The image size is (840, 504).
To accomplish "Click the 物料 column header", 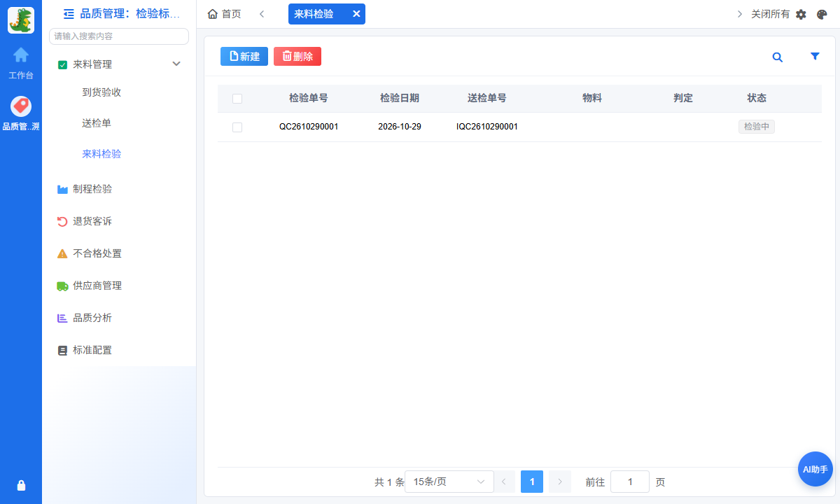I will coord(592,99).
